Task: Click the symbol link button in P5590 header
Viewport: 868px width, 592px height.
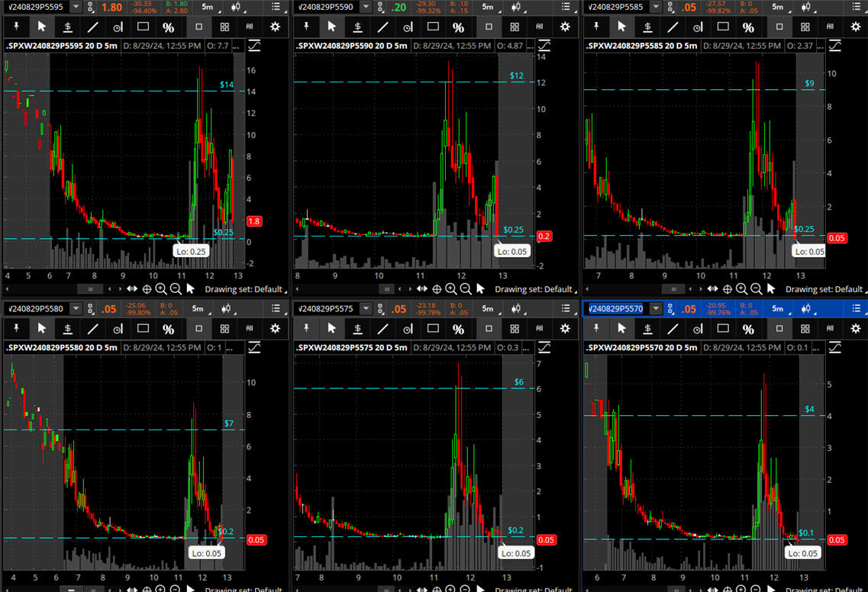Action: [379, 7]
